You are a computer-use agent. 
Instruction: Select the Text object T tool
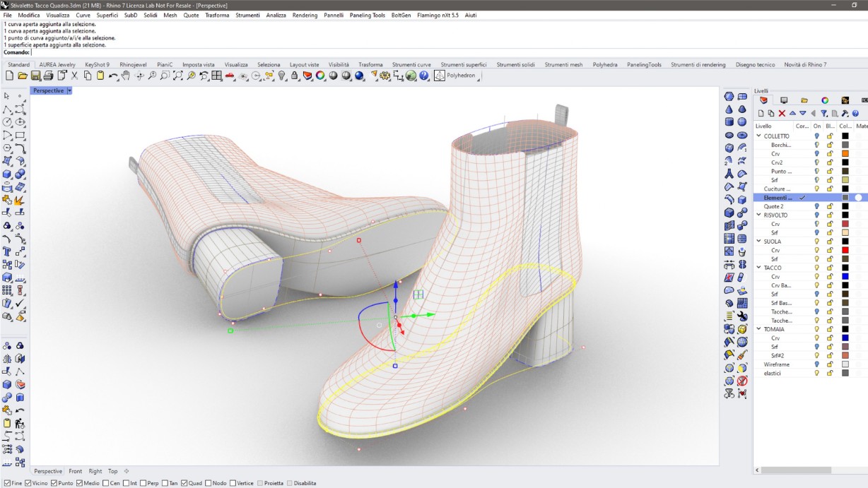pyautogui.click(x=7, y=251)
